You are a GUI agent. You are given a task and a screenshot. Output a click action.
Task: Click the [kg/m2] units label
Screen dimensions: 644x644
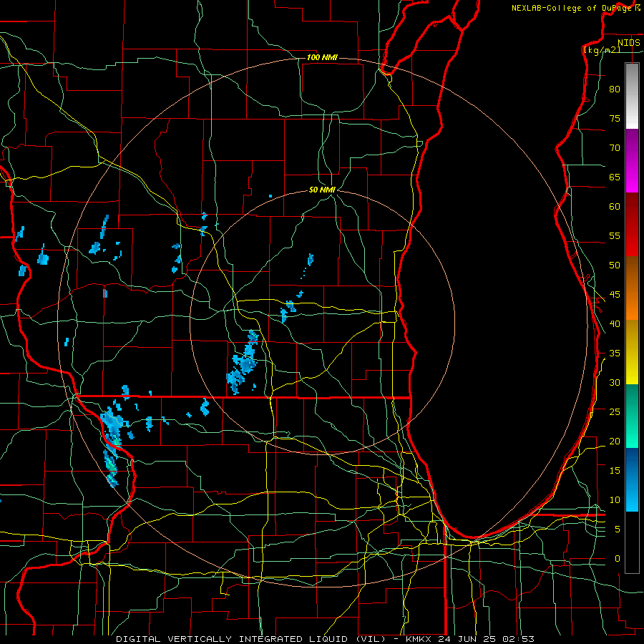[x=602, y=50]
